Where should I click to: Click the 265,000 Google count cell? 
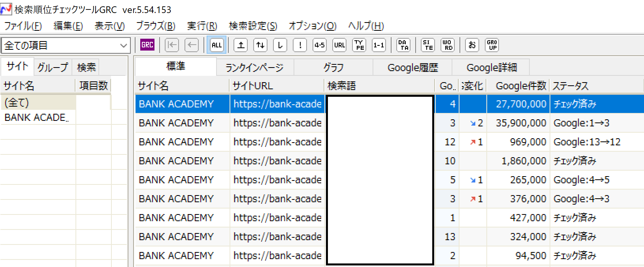point(518,180)
